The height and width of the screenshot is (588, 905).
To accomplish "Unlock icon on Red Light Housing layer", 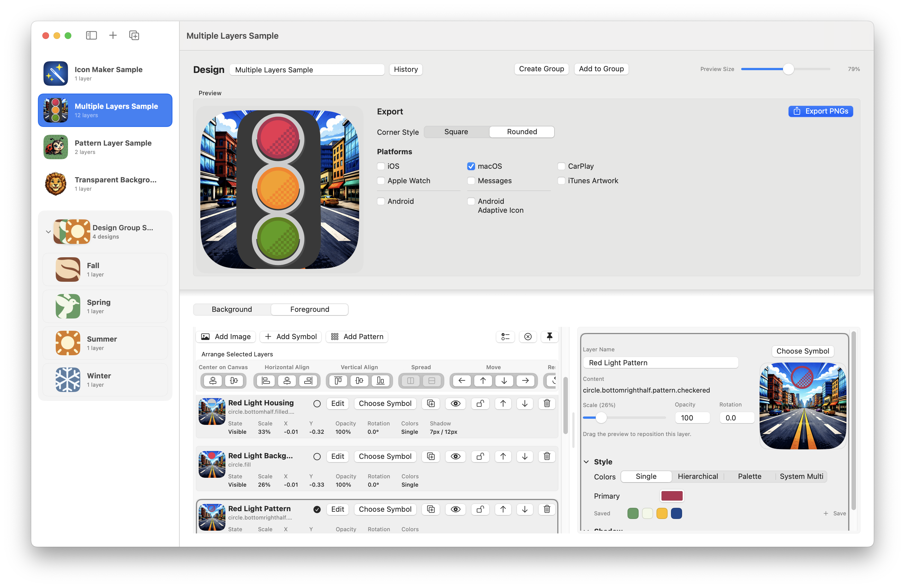I will (480, 403).
